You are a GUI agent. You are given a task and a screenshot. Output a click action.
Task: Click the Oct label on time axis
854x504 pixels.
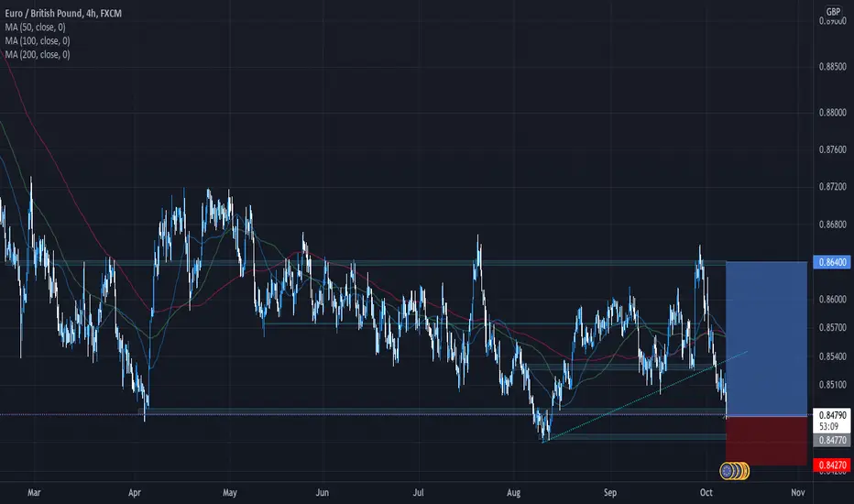pos(706,493)
